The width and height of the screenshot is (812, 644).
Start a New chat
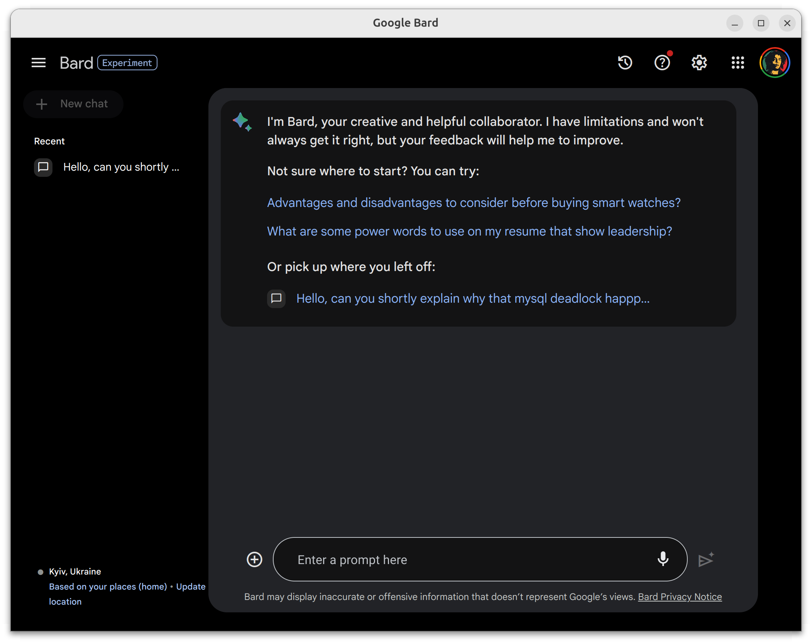point(73,104)
